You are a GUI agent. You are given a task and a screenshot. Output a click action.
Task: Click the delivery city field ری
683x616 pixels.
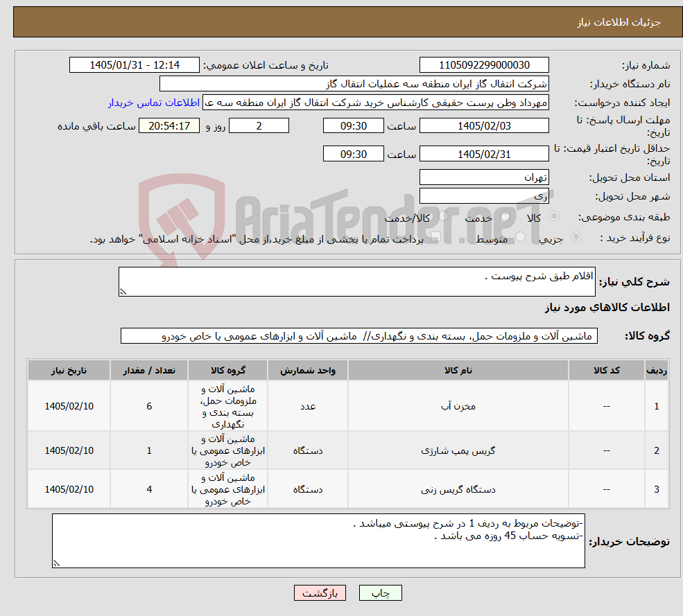[x=484, y=196]
